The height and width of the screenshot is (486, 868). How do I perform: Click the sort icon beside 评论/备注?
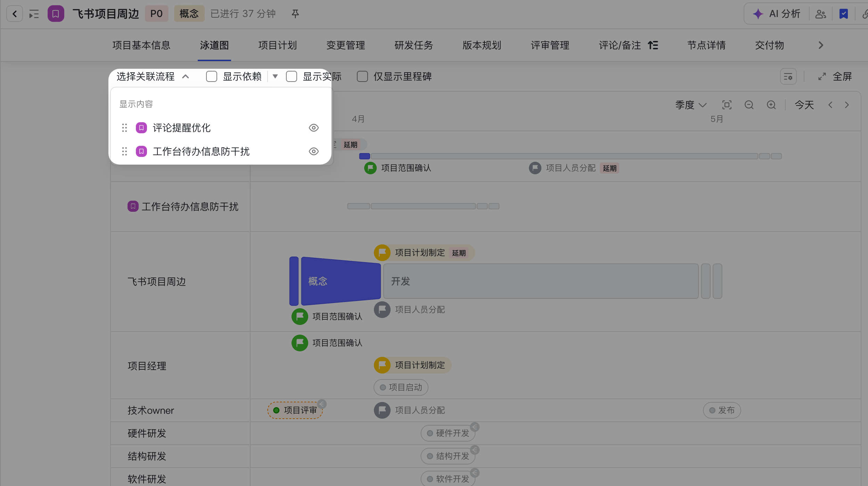click(653, 45)
